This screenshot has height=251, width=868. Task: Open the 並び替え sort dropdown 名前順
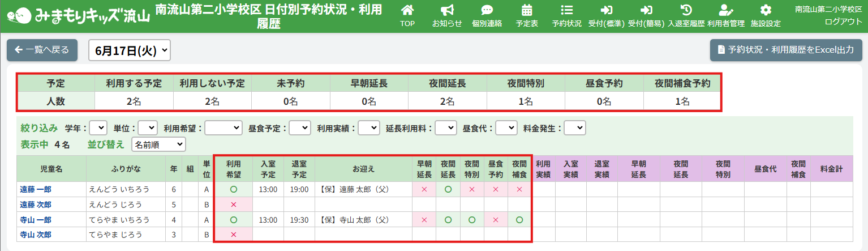pos(158,144)
